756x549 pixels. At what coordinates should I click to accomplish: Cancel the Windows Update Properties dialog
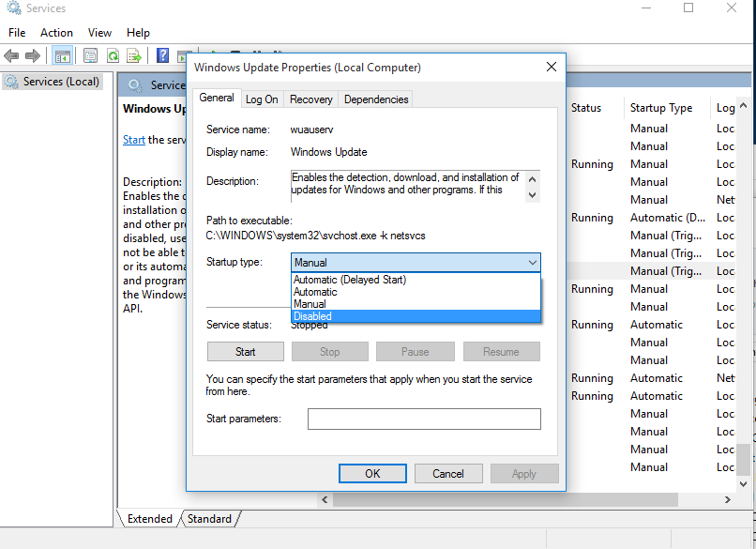(x=448, y=474)
